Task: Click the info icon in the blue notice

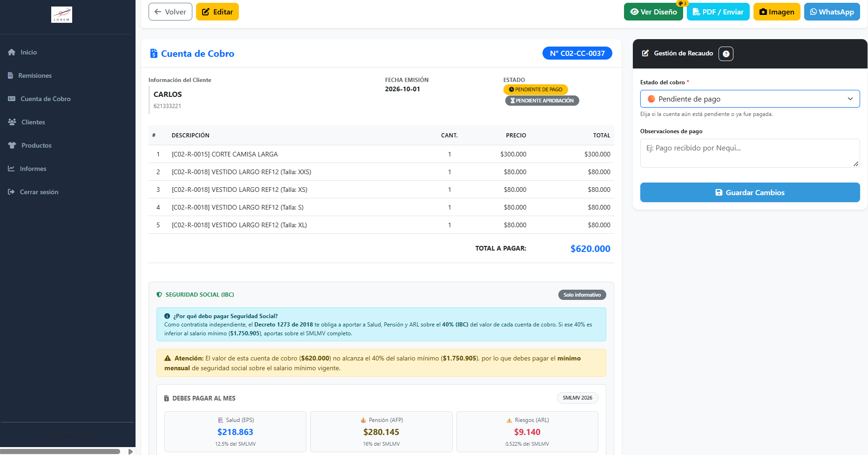Action: click(x=167, y=316)
